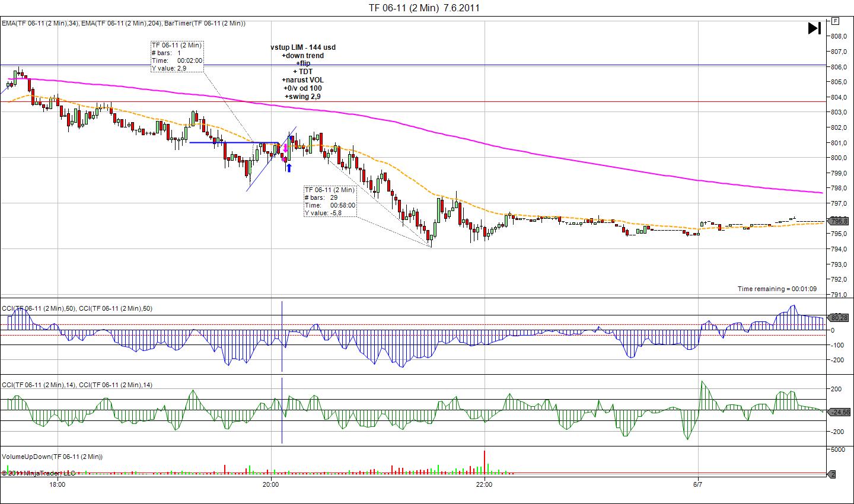Click the CCI 14 panel label

[77, 385]
